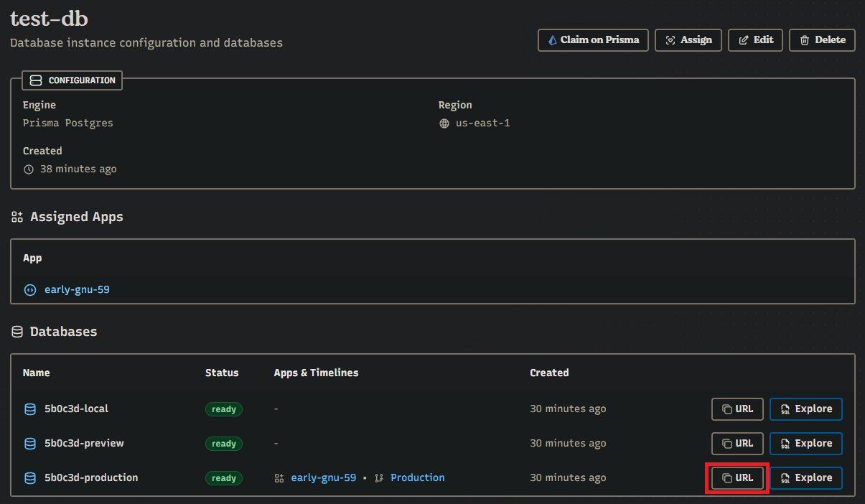Click the 5b0c3d-production database icon
The image size is (865, 504).
30,478
